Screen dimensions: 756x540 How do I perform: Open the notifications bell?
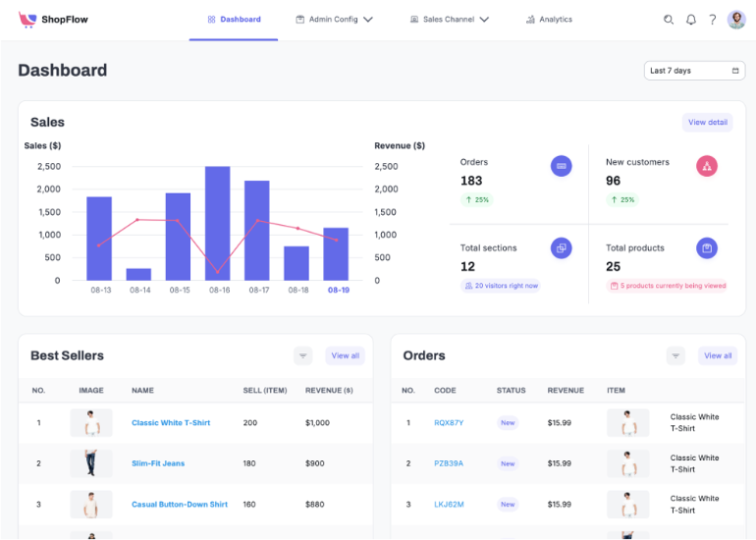click(691, 20)
